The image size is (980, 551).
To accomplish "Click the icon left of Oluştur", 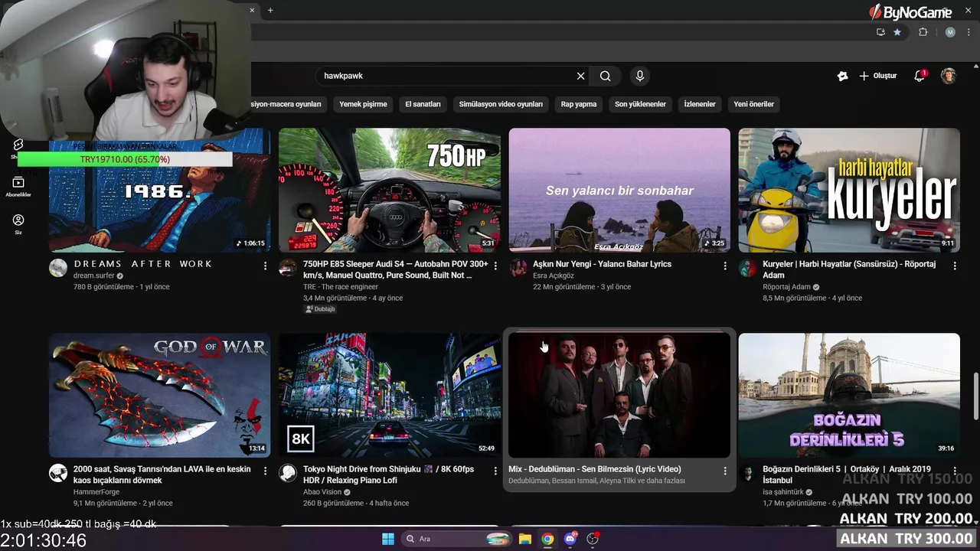I will click(x=842, y=76).
